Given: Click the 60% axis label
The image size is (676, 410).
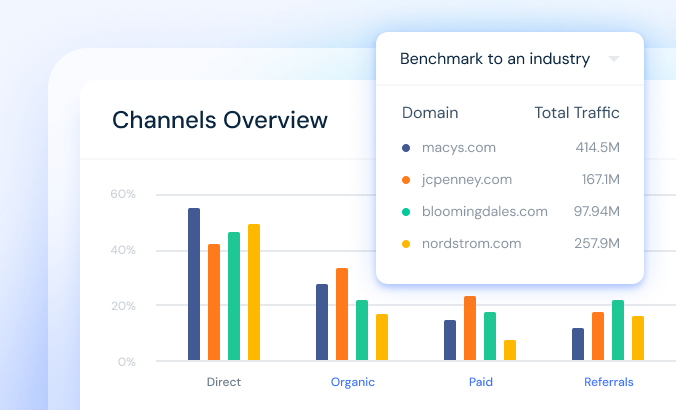Looking at the screenshot, I should coord(123,194).
